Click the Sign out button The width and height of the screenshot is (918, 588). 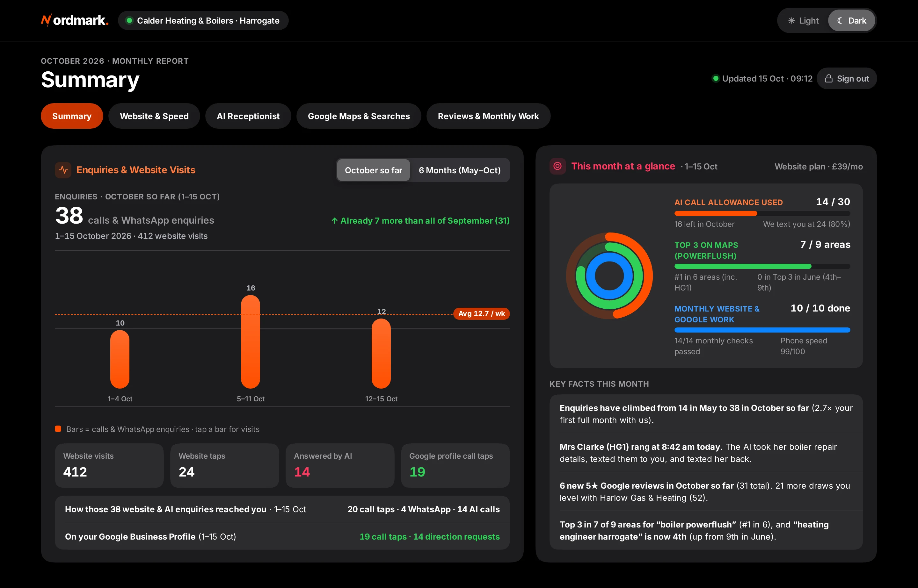point(847,79)
